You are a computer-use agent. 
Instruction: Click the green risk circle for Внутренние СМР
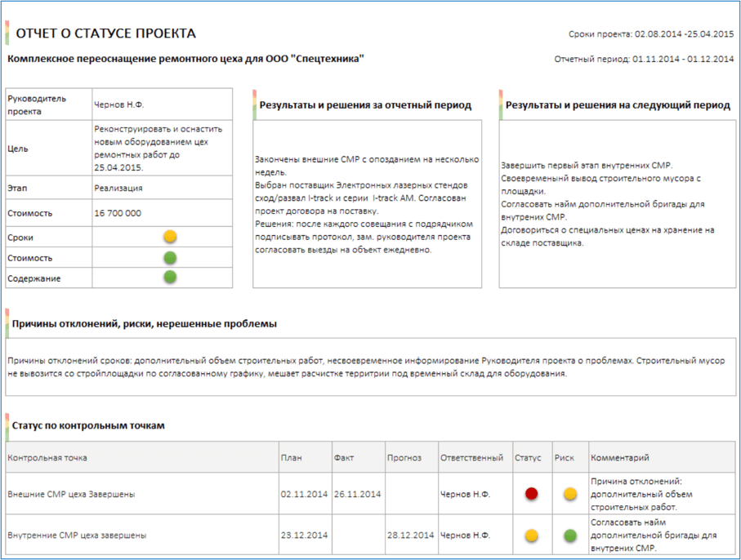pyautogui.click(x=570, y=536)
